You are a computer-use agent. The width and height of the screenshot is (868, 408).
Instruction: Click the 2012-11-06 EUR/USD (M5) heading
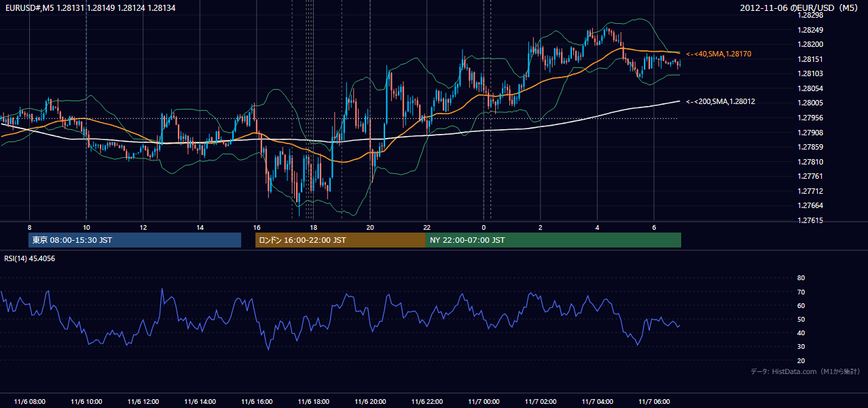click(x=800, y=7)
